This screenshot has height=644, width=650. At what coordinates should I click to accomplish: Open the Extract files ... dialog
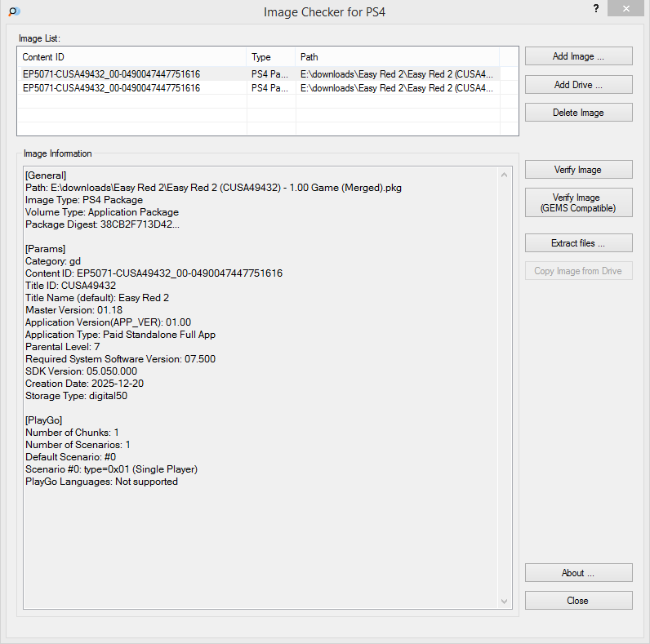pos(578,243)
